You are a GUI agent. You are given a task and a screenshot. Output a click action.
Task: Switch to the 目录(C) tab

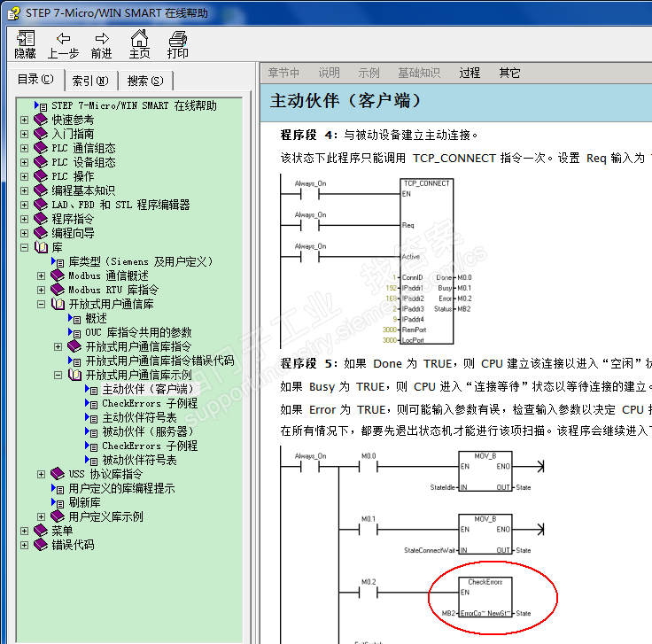35,79
